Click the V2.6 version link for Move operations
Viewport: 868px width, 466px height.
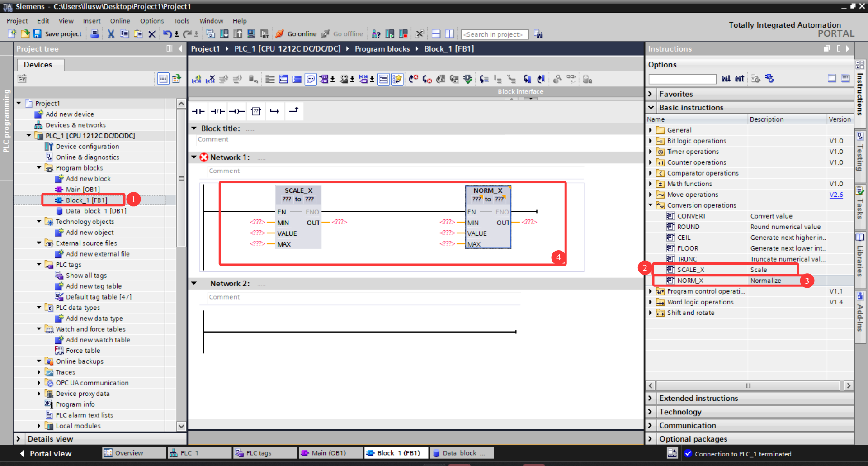coord(836,195)
